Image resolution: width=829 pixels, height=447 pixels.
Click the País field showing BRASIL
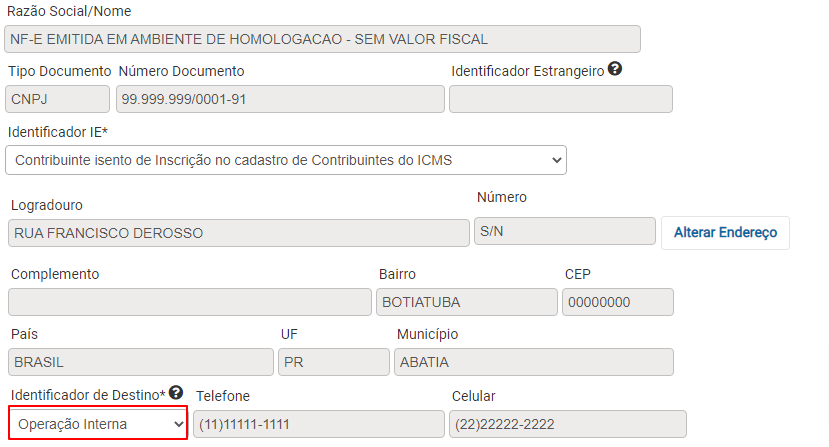pyautogui.click(x=141, y=362)
